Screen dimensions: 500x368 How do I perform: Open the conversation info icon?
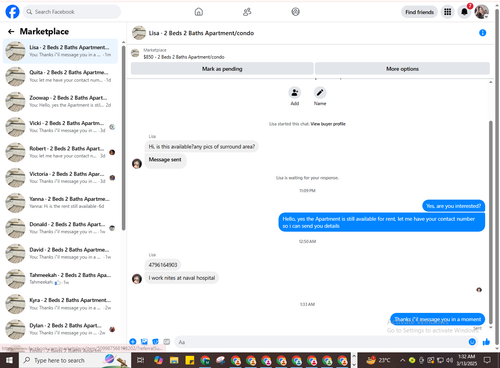tap(482, 33)
